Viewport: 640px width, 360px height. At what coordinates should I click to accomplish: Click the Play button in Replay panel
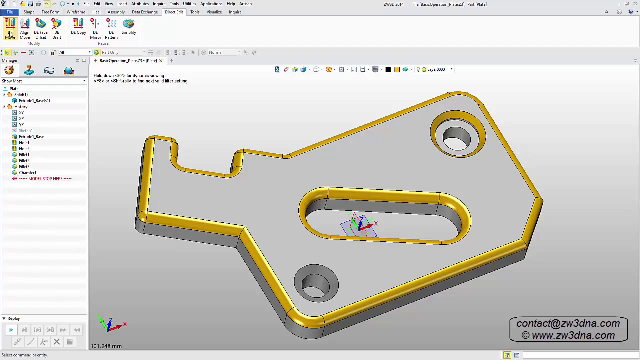(11, 329)
